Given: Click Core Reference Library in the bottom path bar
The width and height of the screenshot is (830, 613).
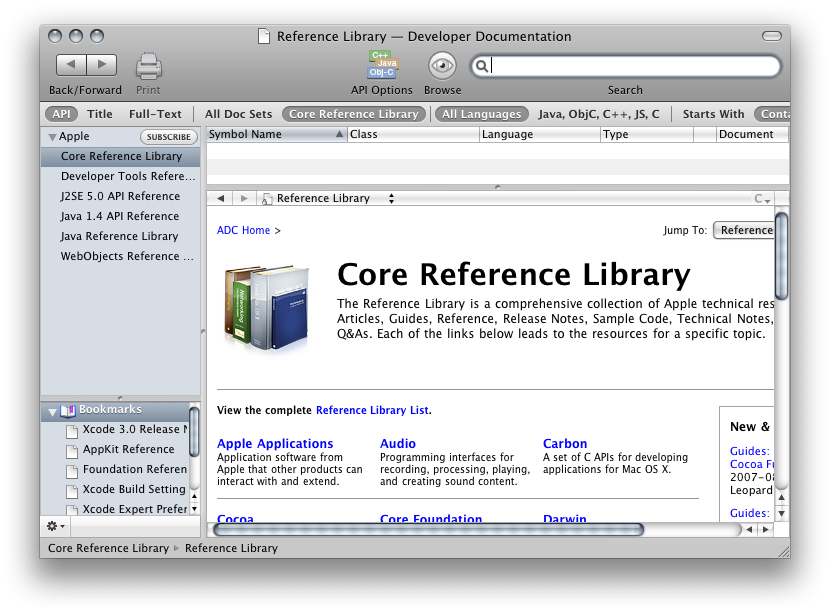Looking at the screenshot, I should (x=109, y=548).
